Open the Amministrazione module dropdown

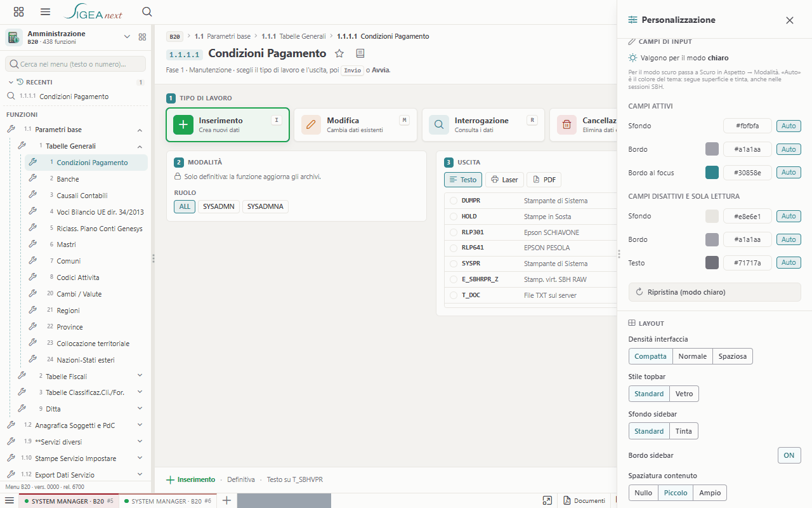127,37
